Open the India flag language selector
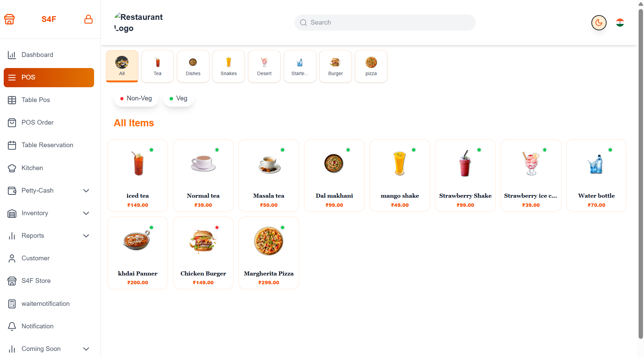The image size is (644, 358). 620,23
